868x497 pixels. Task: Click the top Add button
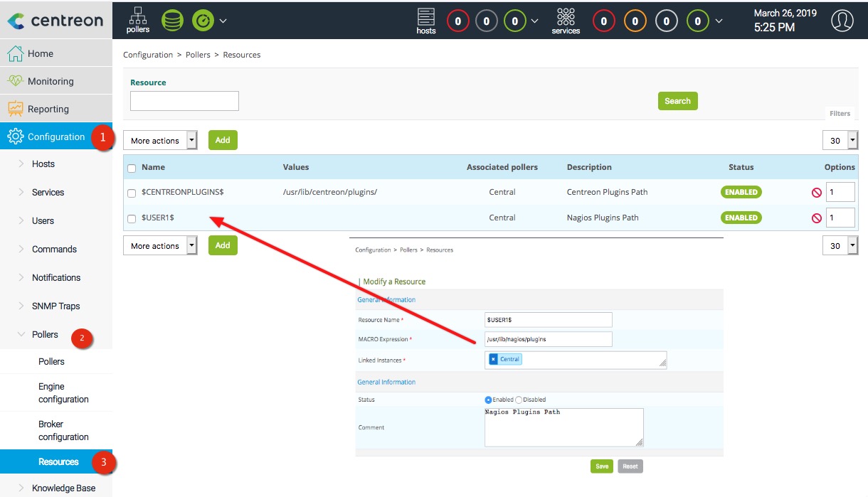click(x=223, y=140)
